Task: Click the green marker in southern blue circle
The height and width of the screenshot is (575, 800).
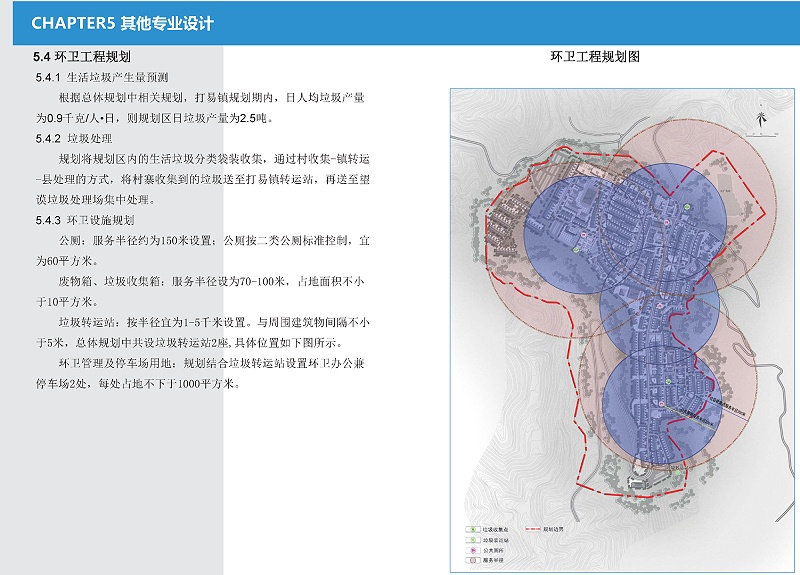Action: pos(667,382)
